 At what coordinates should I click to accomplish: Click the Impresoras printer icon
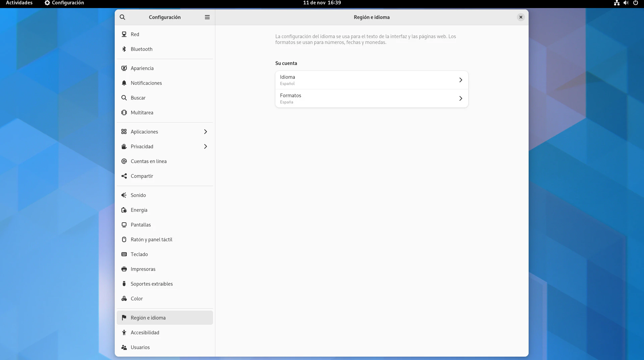click(124, 269)
